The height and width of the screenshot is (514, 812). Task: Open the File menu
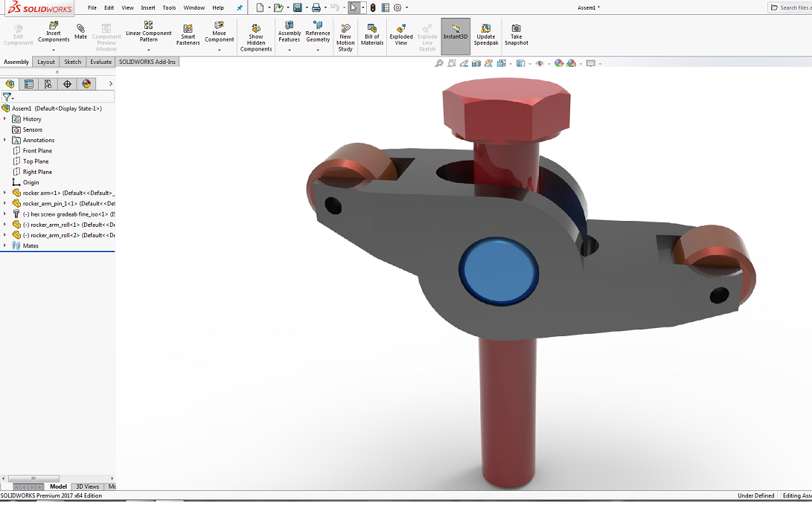(92, 7)
